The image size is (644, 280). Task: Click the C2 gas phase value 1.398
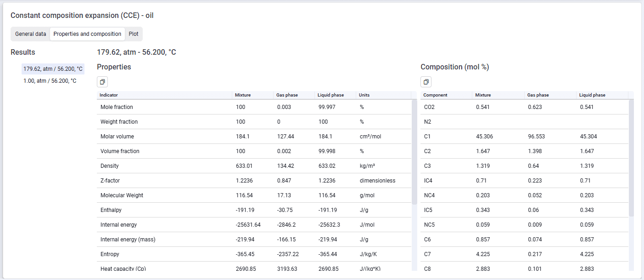point(535,151)
